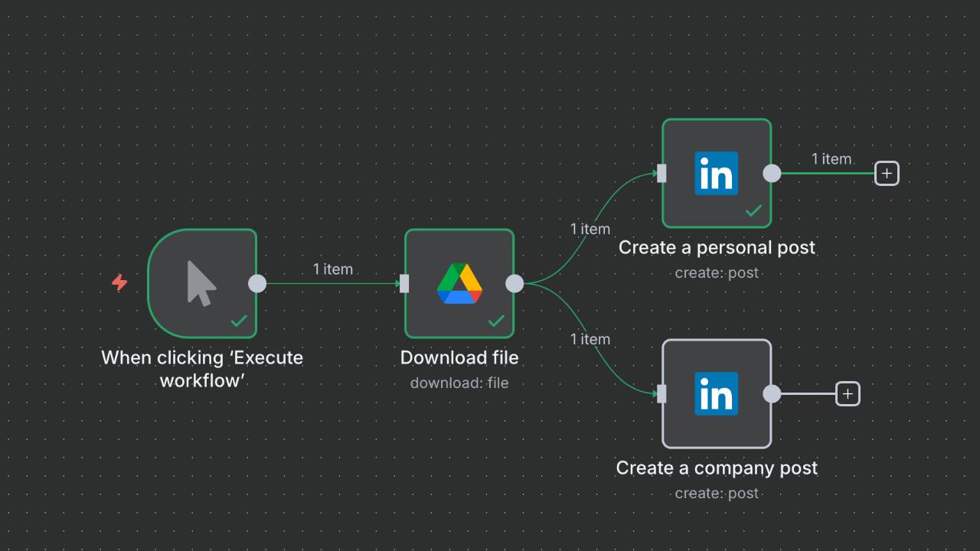Click the personal post node's output connector
Screen dimensions: 980x551
[772, 173]
